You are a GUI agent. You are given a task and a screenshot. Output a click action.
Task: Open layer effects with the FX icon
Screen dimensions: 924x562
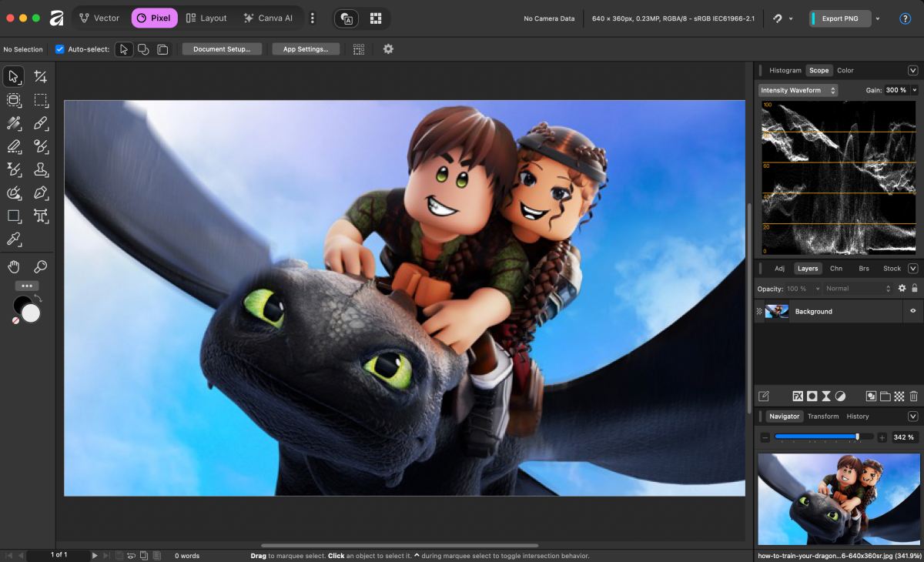click(798, 396)
